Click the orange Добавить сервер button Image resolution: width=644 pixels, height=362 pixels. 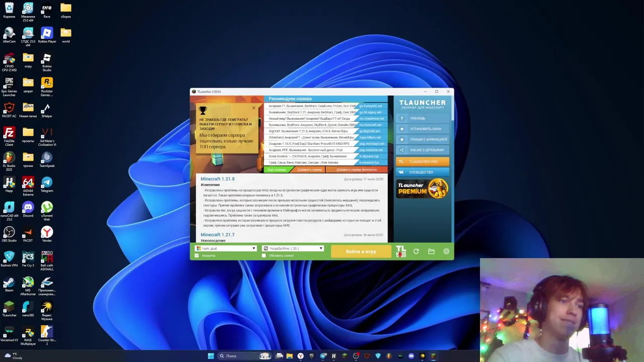tap(309, 169)
